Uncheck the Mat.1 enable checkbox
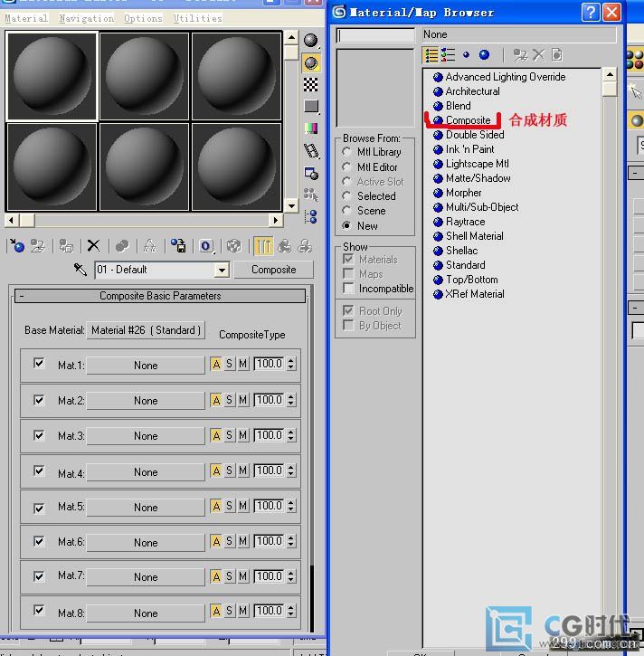This screenshot has height=656, width=644. 39,363
